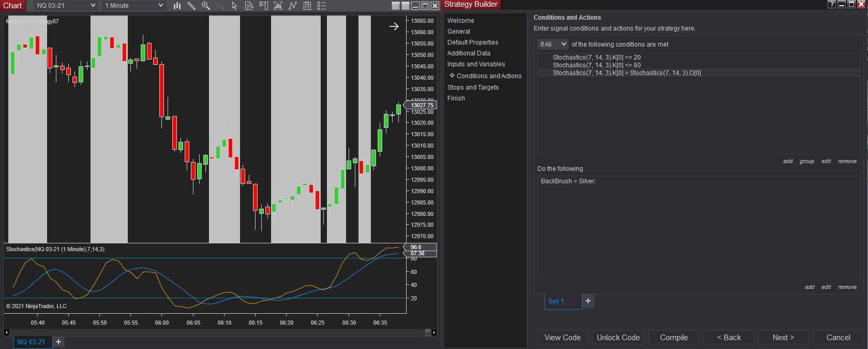Click group link under conditions list

tap(807, 162)
